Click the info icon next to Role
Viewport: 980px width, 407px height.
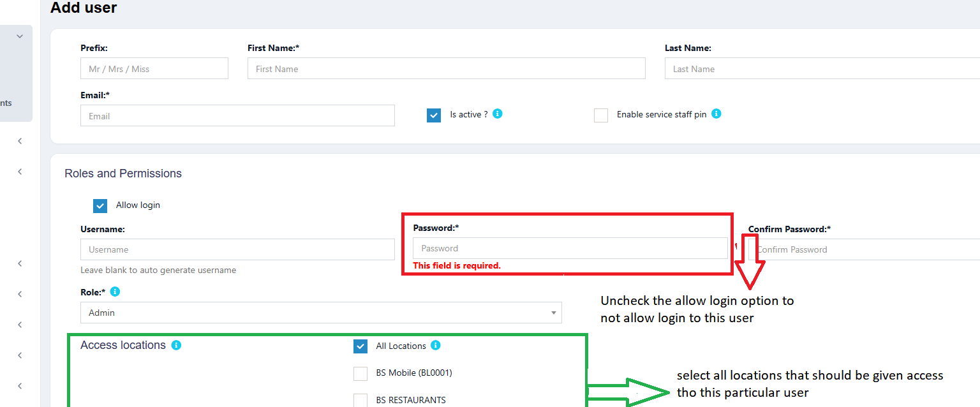pyautogui.click(x=115, y=292)
